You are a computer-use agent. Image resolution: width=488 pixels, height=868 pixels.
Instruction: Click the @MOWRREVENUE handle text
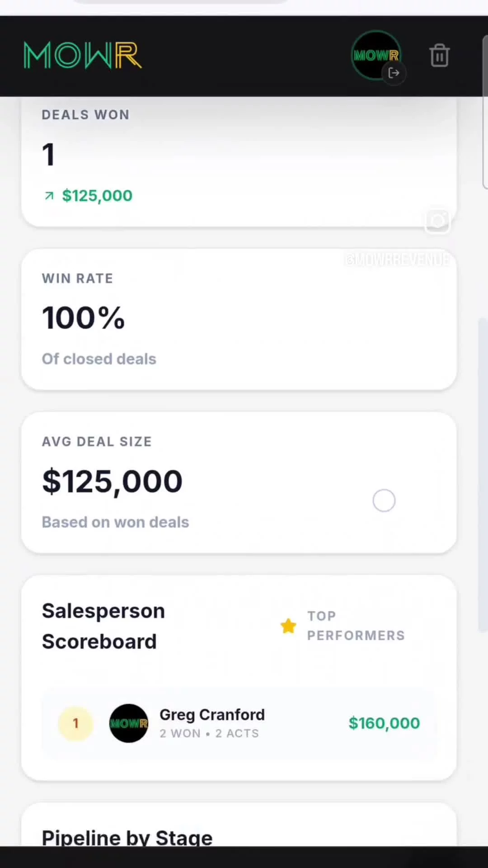pos(397,259)
